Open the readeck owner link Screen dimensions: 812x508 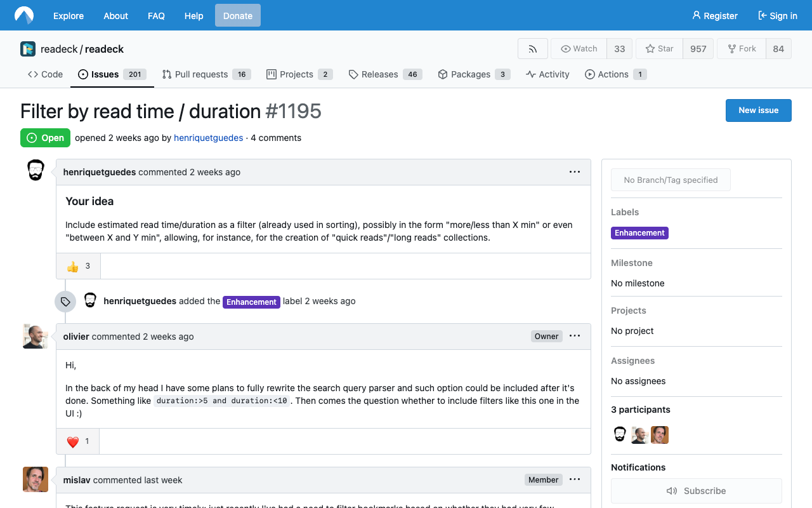pos(60,49)
